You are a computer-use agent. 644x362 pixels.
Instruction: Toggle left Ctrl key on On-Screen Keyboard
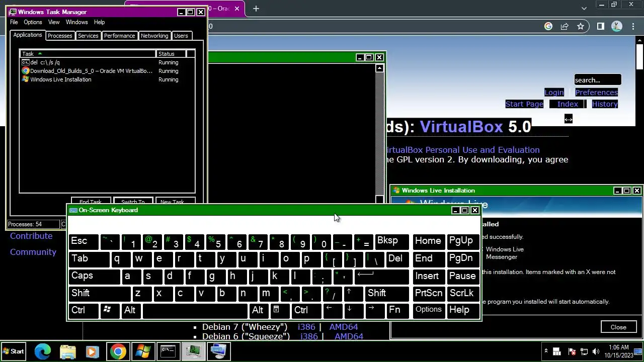(84, 311)
